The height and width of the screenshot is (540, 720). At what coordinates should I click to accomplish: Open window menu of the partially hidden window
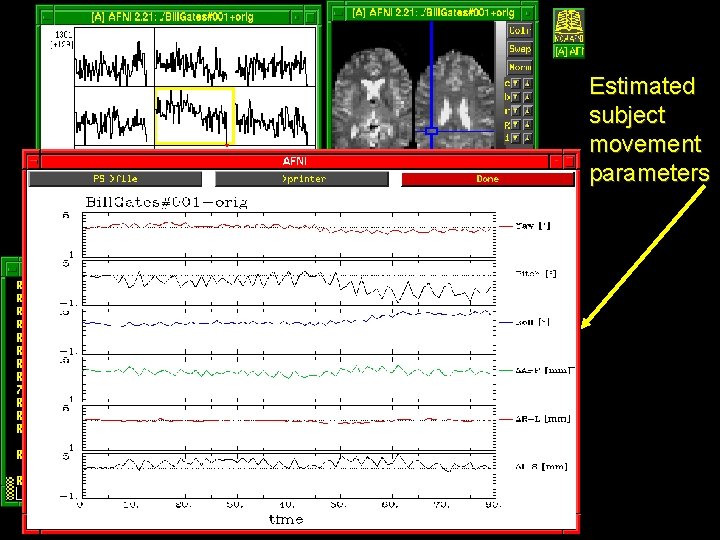coord(12,268)
